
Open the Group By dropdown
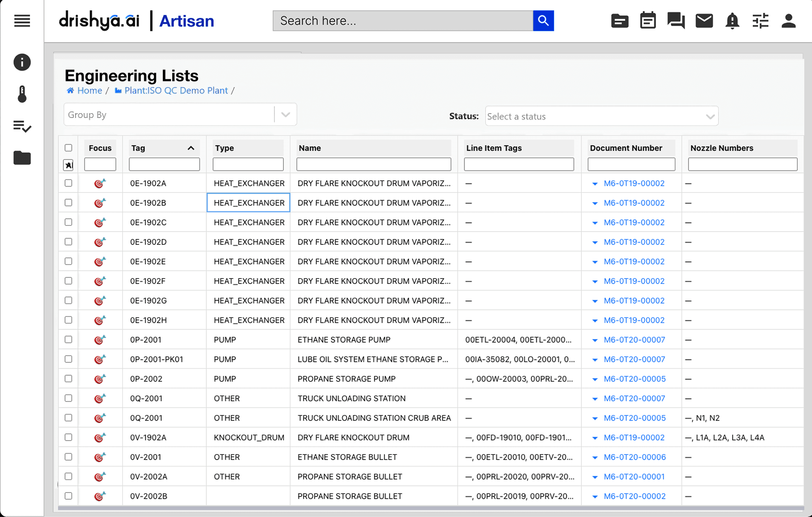pos(180,115)
